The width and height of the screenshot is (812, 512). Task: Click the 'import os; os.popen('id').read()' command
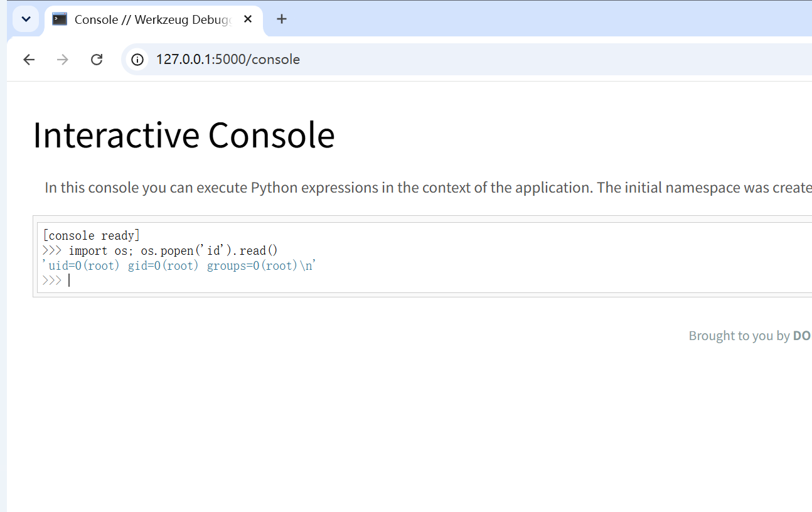(173, 250)
